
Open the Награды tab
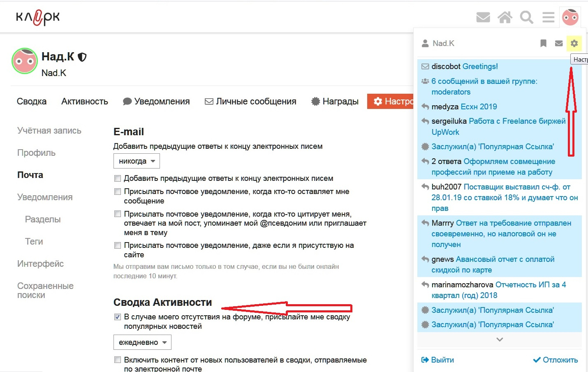[x=335, y=102]
